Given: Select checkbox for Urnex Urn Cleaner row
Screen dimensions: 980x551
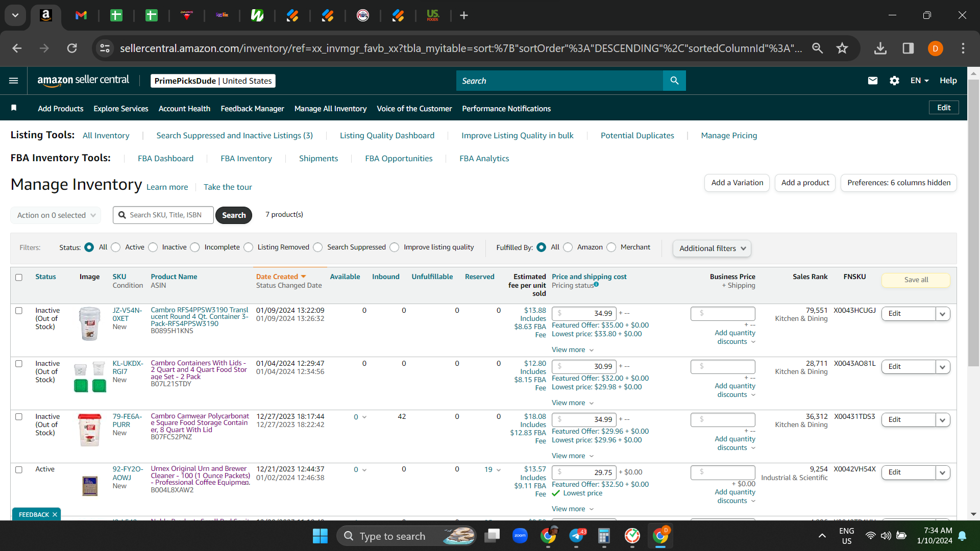Looking at the screenshot, I should pyautogui.click(x=19, y=470).
